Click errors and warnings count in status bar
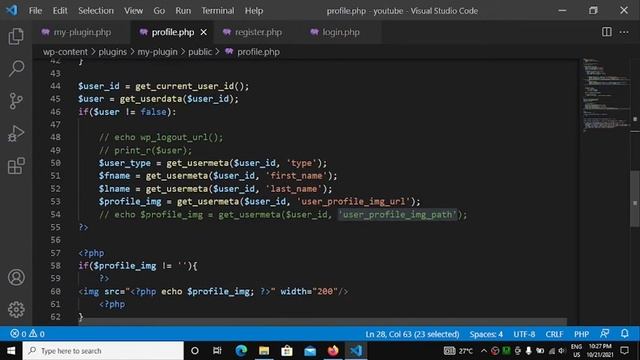 click(27, 334)
